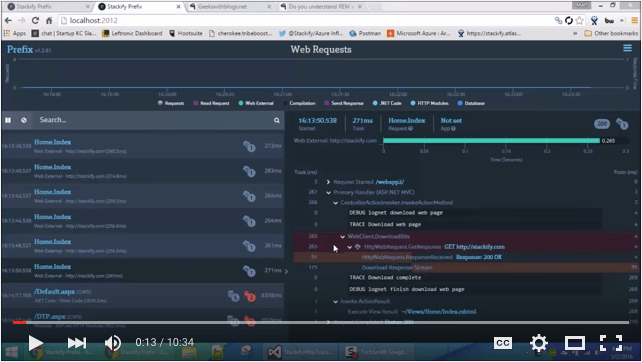This screenshot has width=642, height=362.
Task: Clear the request list icon
Action: [x=24, y=120]
